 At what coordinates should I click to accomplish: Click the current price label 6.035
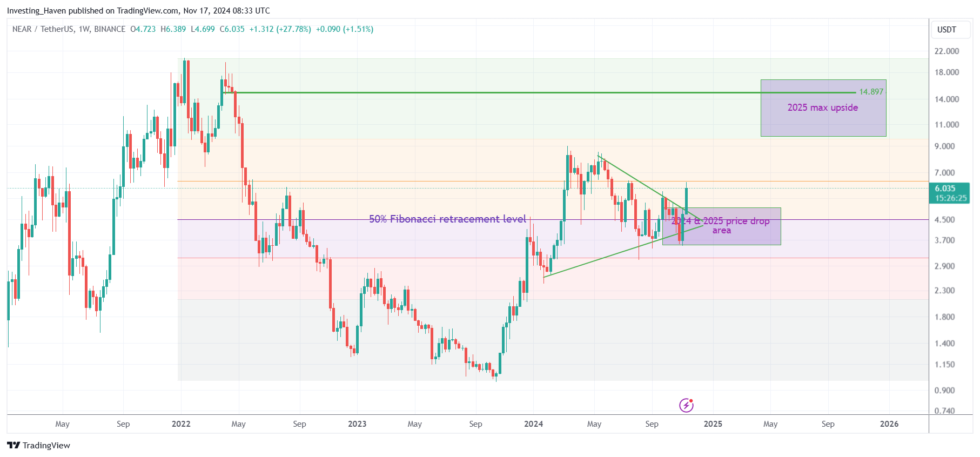point(945,188)
